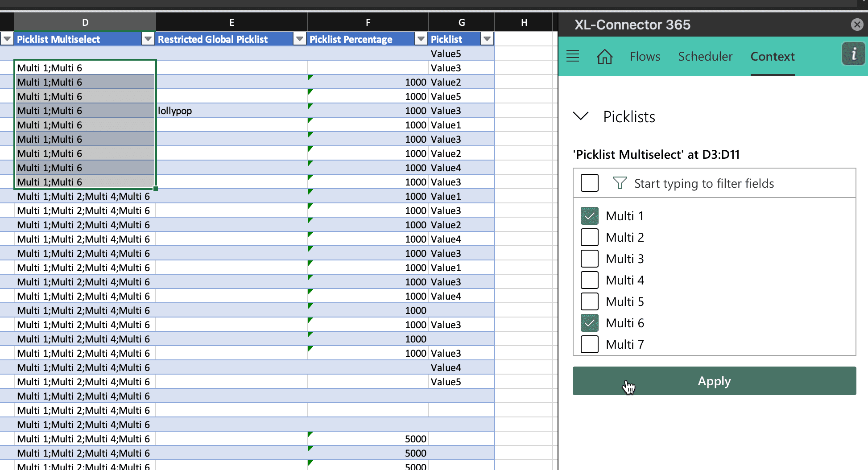
Task: Toggle the select-all checkbox beside filter
Action: tap(589, 183)
